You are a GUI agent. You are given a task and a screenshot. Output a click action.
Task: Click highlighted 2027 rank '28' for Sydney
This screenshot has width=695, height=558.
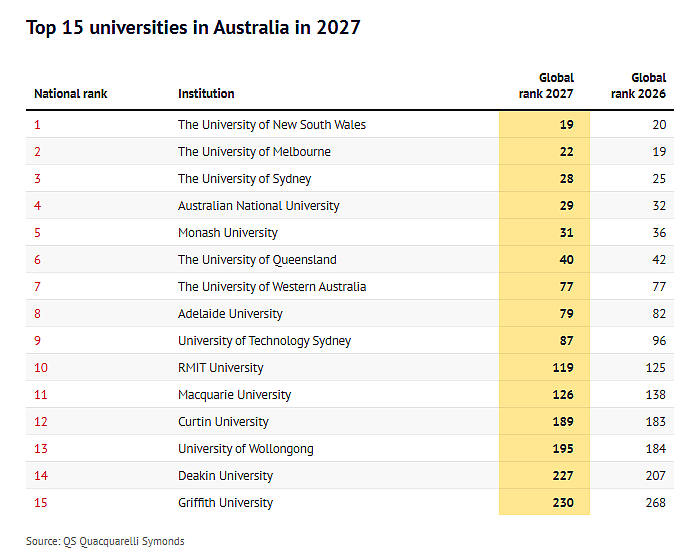[566, 179]
